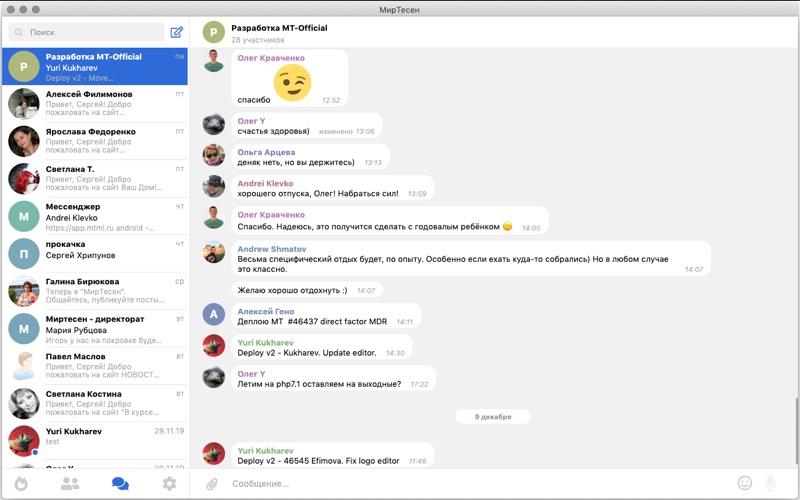800x500 pixels.
Task: Click the Сообщение message input field
Action: pos(480,484)
